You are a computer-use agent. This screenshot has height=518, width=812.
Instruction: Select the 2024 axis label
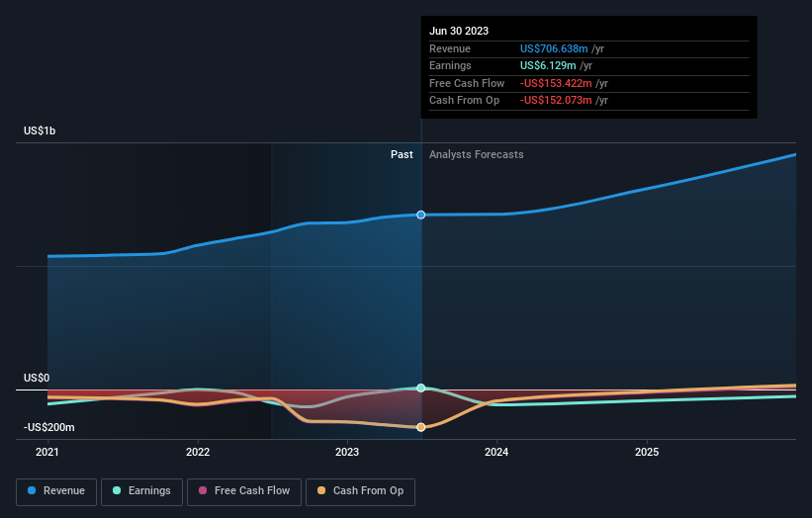(x=496, y=453)
